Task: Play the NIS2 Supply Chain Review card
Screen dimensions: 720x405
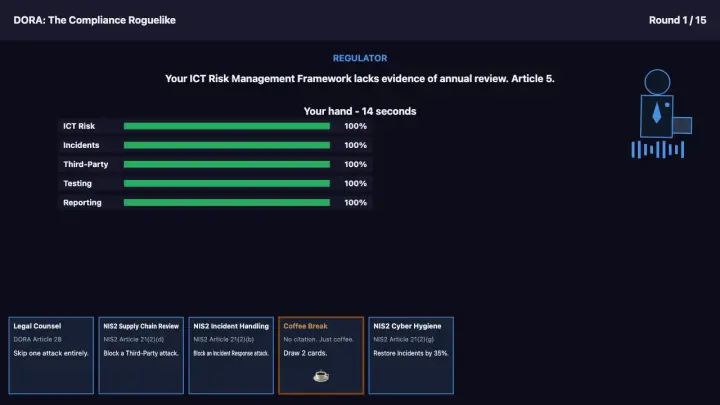Action: pyautogui.click(x=141, y=355)
